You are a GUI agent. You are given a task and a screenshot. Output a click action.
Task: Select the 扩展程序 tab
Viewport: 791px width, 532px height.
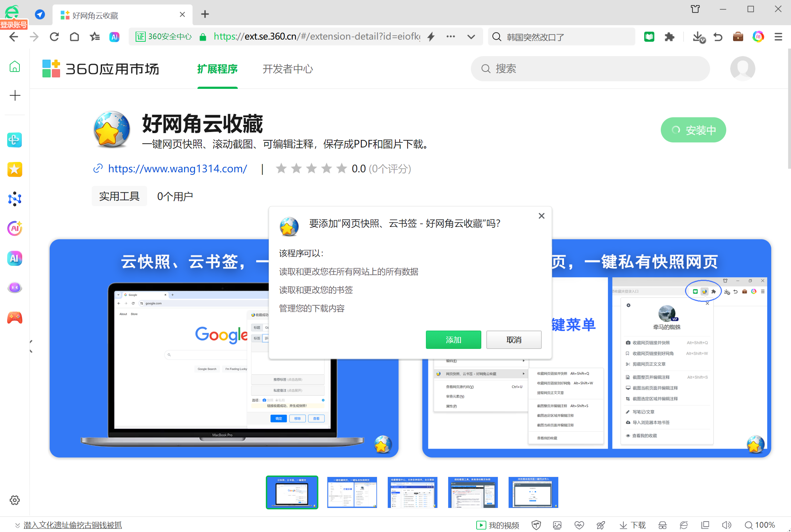coord(217,69)
